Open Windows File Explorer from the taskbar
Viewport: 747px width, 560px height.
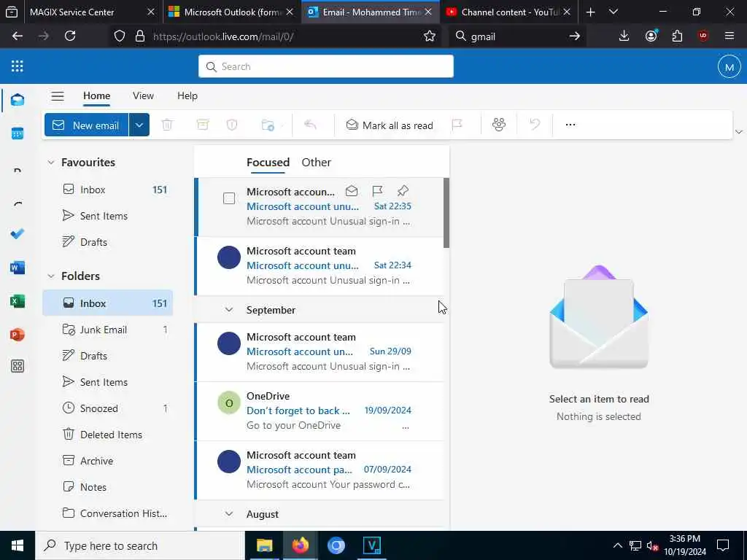click(x=264, y=545)
